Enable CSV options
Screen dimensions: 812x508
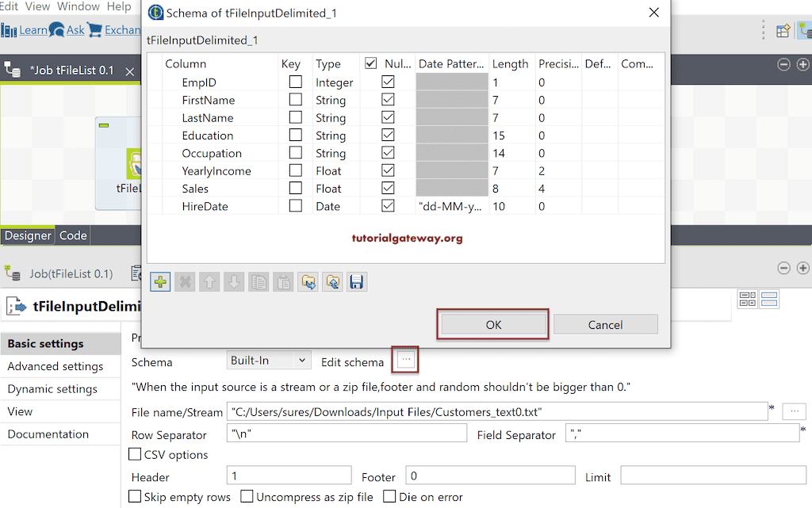135,454
